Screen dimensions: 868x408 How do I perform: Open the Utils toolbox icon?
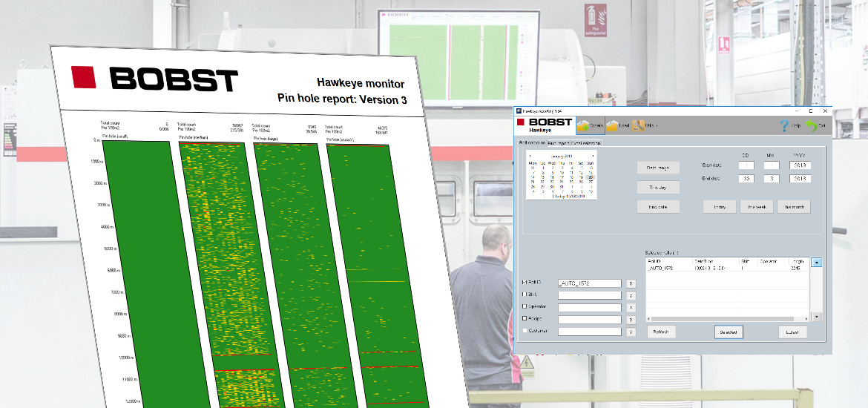638,125
